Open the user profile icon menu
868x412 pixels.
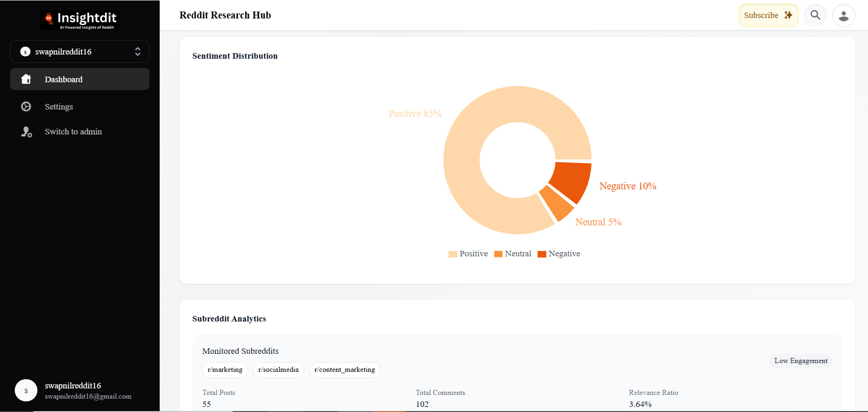844,15
